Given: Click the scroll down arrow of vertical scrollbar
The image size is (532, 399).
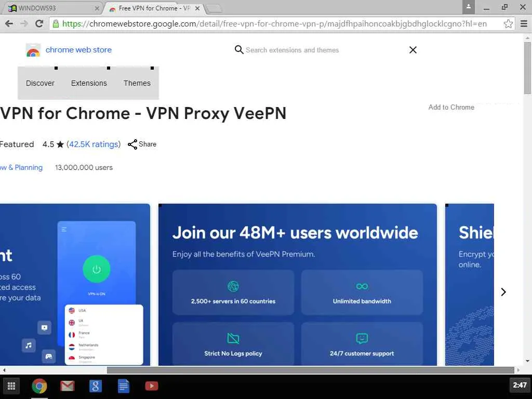Looking at the screenshot, I should 527,361.
